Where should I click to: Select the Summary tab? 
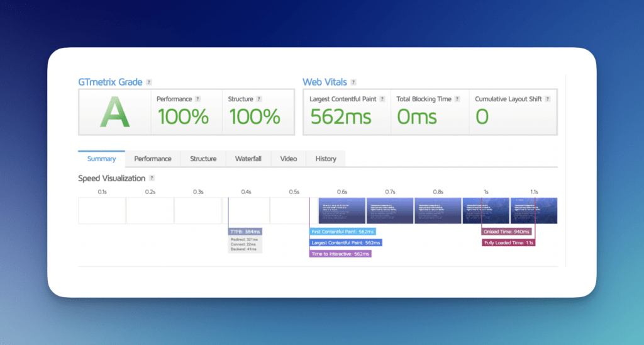[x=101, y=159]
